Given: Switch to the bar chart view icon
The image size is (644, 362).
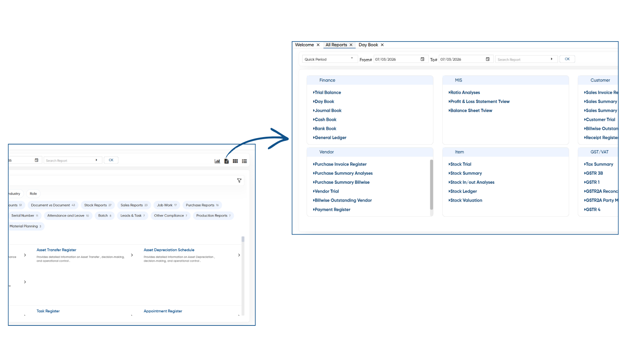Looking at the screenshot, I should [217, 161].
